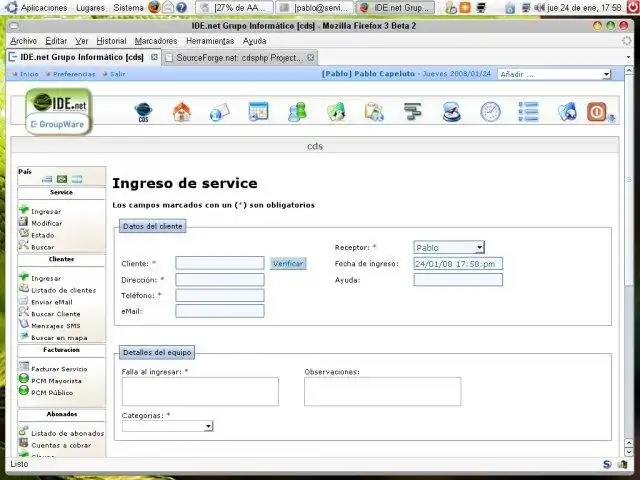Open the task checklist icon

point(529,112)
